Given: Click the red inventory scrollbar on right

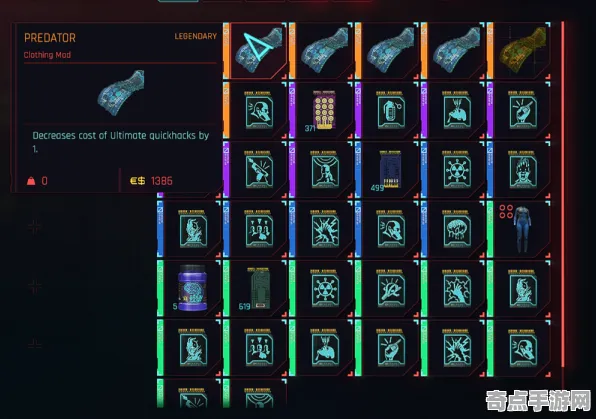Looking at the screenshot, I should click(x=563, y=194).
